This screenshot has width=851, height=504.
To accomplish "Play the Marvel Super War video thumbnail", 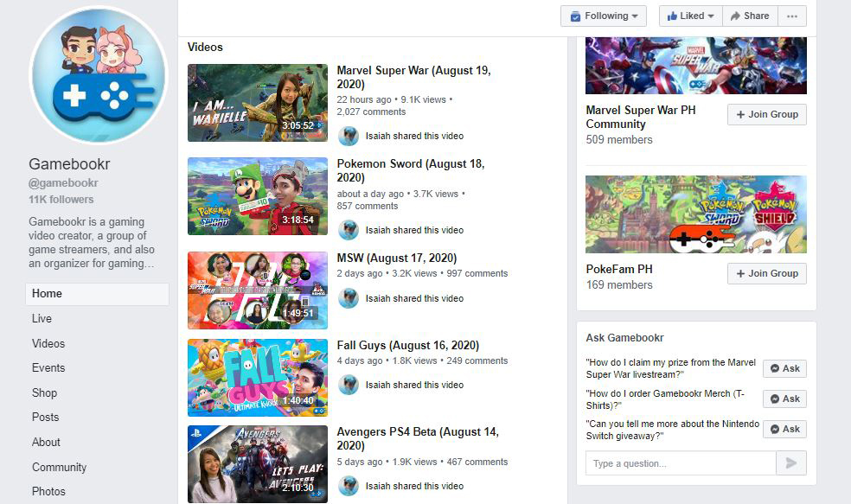I will pos(258,103).
